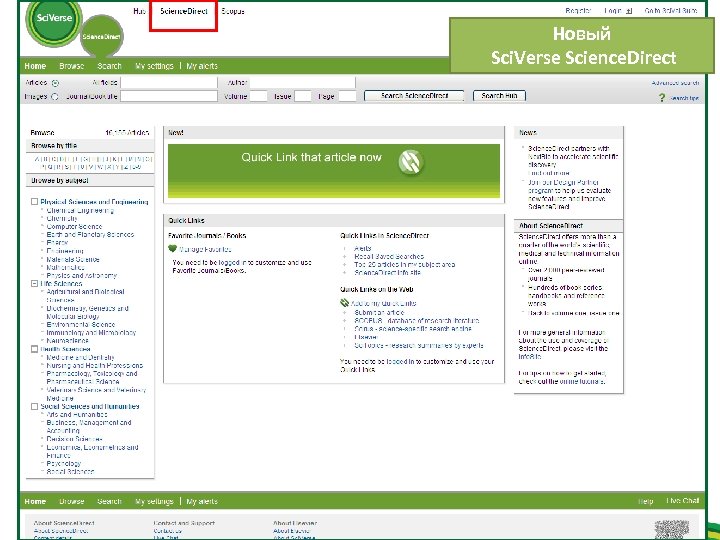Open Top 25 articles in my subject area

coord(405,264)
